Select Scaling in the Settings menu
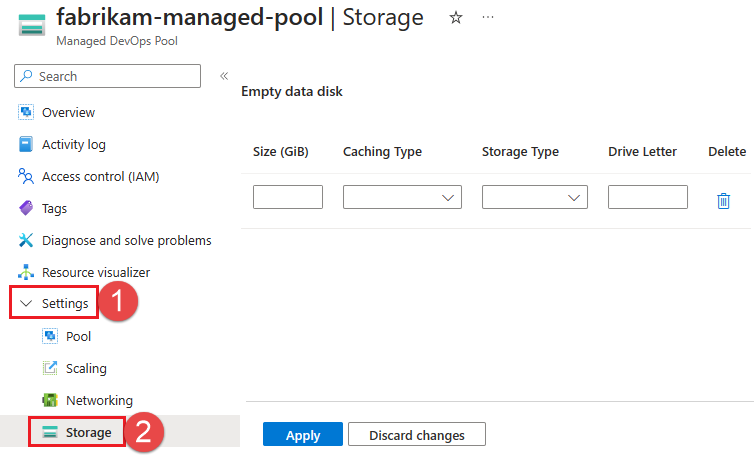754x455 pixels. 86,368
